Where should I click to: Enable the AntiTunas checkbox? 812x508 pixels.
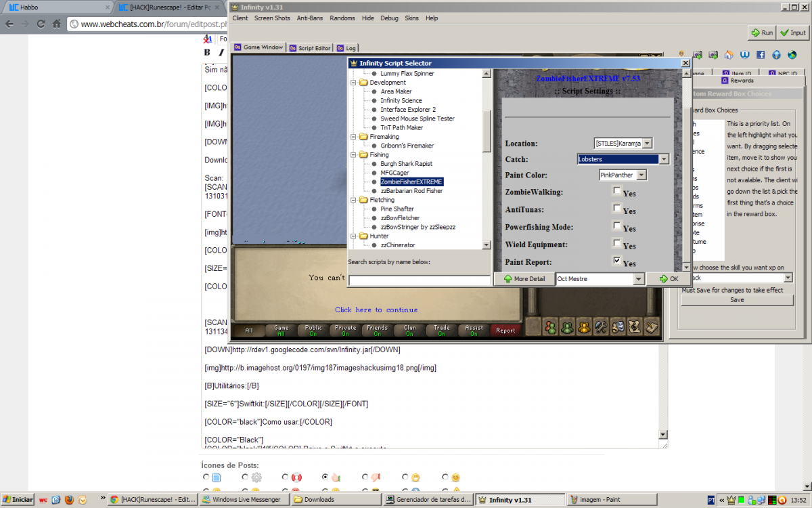click(616, 209)
